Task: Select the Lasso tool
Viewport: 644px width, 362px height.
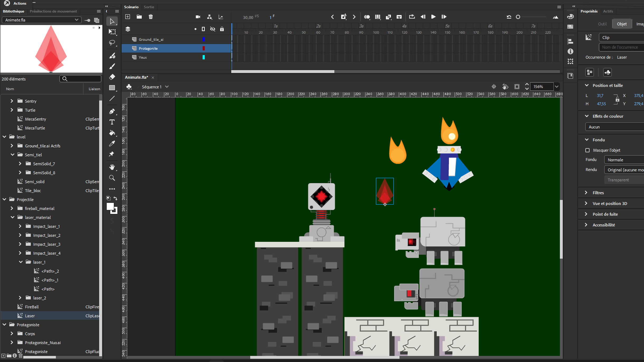Action: click(112, 43)
